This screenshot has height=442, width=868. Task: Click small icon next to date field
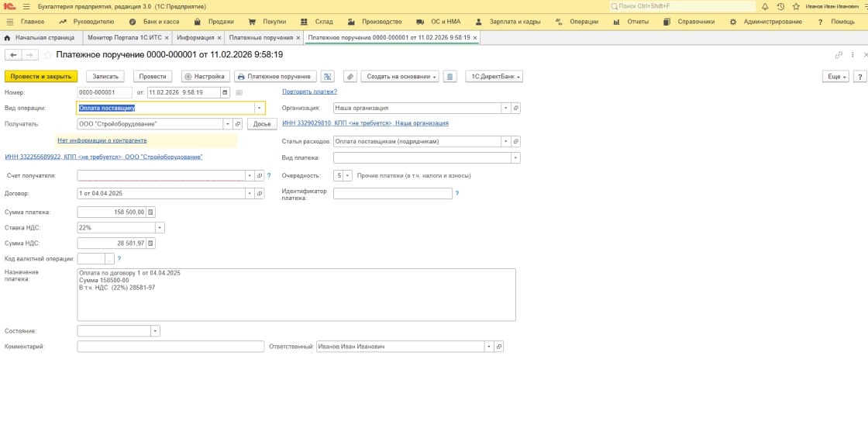pos(239,92)
